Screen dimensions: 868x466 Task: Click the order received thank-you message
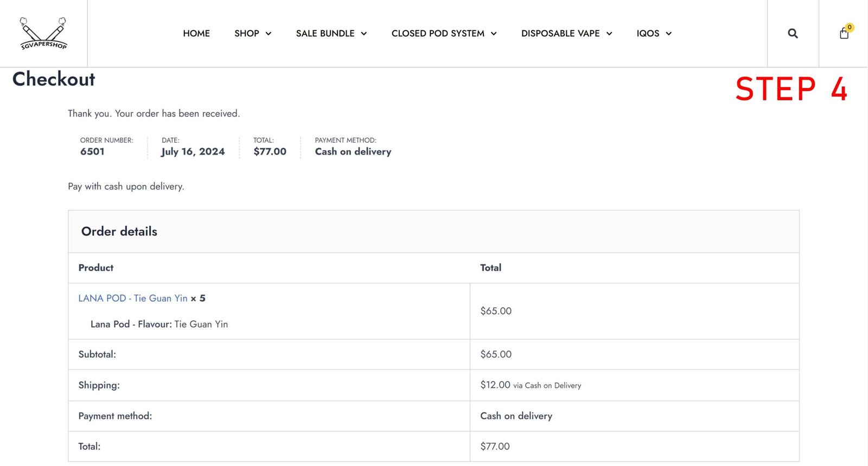coord(154,113)
